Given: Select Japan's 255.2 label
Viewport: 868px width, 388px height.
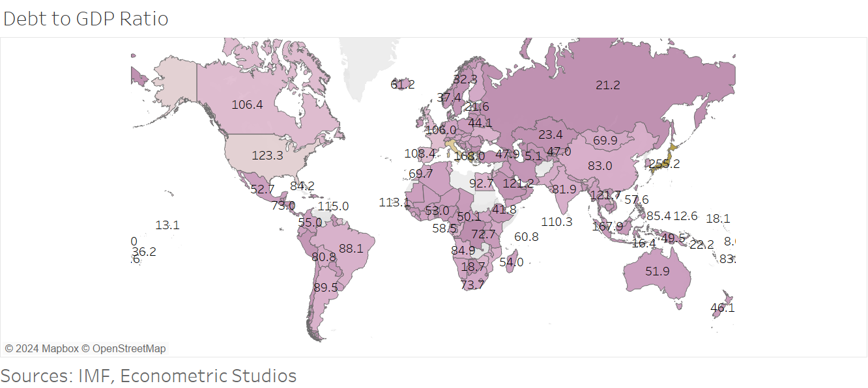Looking at the screenshot, I should tap(664, 164).
